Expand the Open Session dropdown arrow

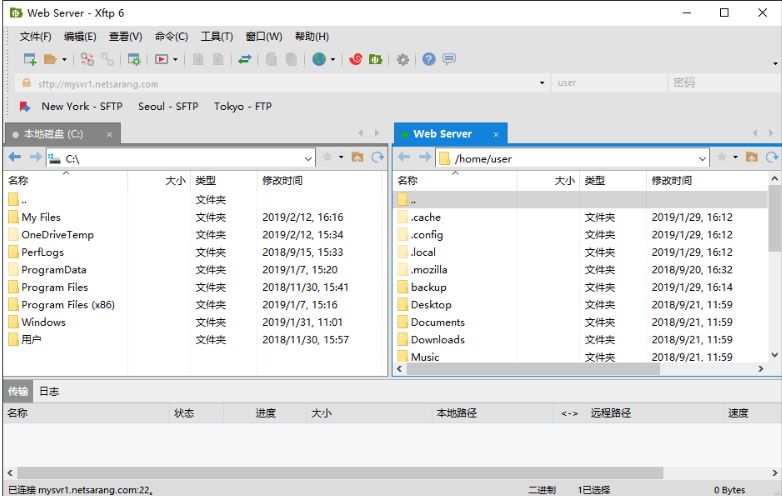pos(64,60)
